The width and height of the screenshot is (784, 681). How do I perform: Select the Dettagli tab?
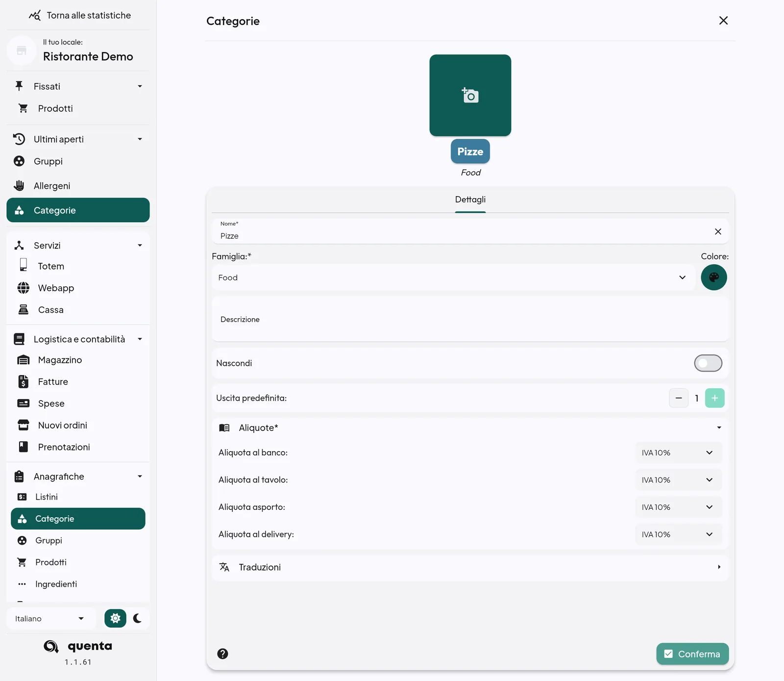[470, 200]
